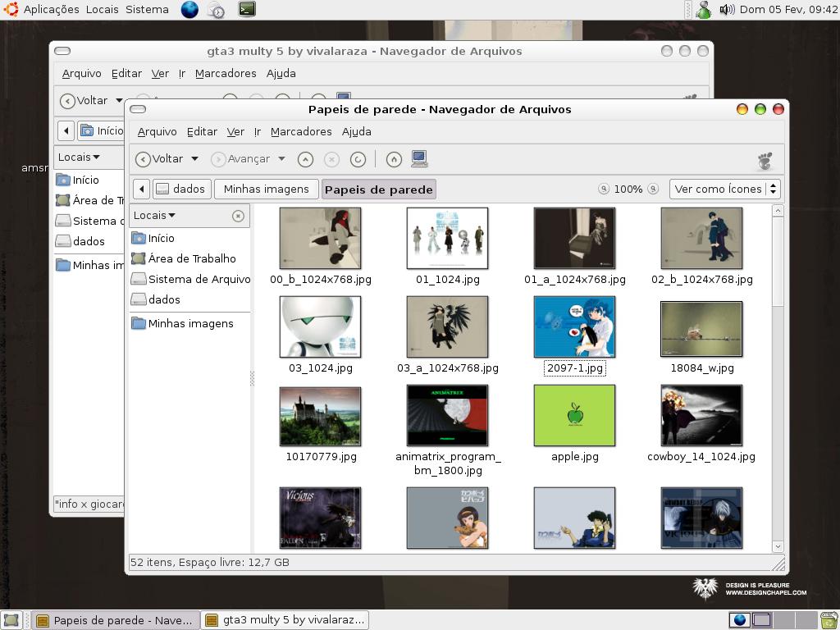Open Marcadores menu in gta3 multy window

click(226, 73)
